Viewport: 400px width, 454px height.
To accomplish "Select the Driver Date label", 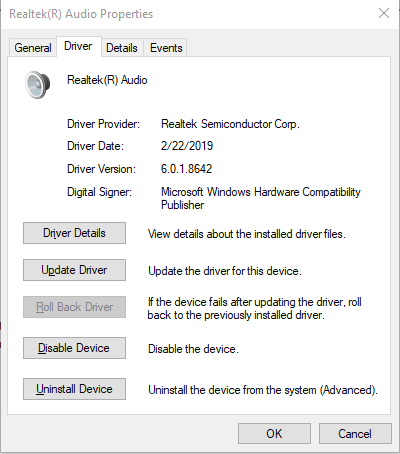I will click(x=95, y=146).
